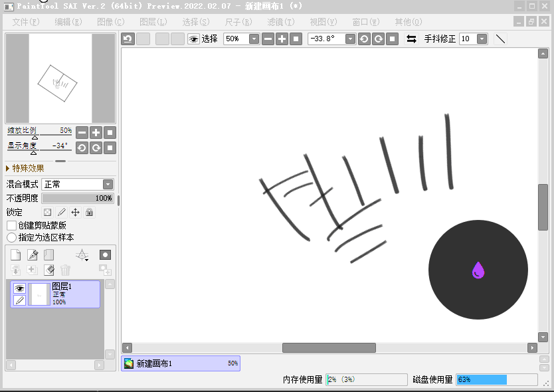Create a new normal layer
Image resolution: width=554 pixels, height=392 pixels.
pos(15,255)
